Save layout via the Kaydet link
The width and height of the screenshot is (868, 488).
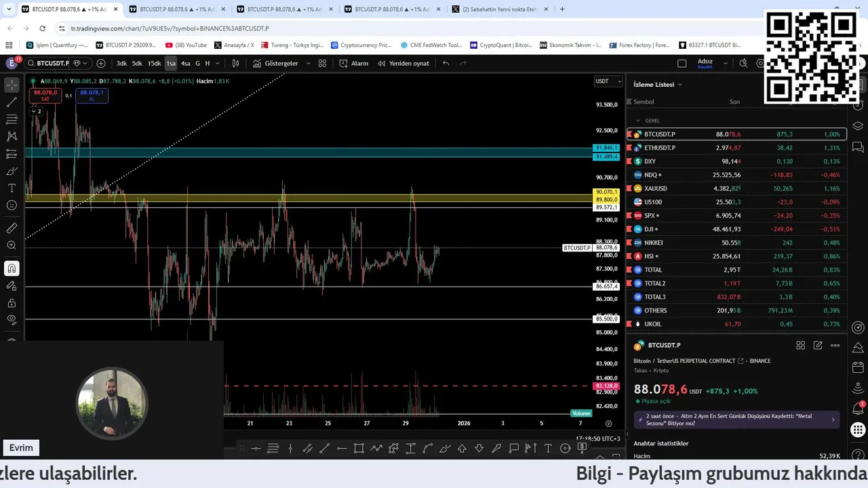click(705, 67)
